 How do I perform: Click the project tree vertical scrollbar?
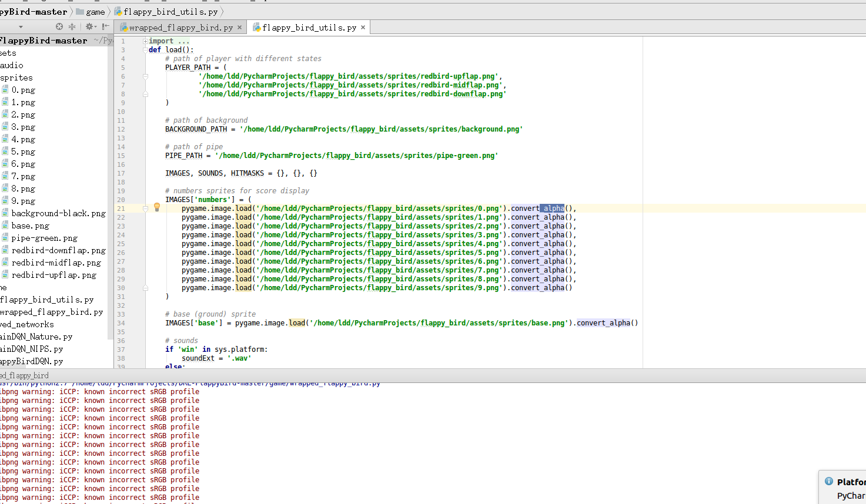(110, 188)
